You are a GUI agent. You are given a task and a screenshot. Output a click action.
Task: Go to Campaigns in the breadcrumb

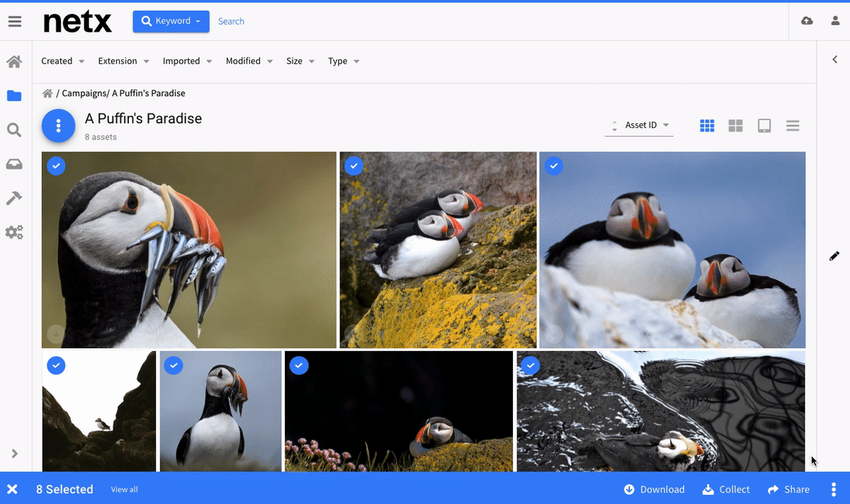(84, 93)
